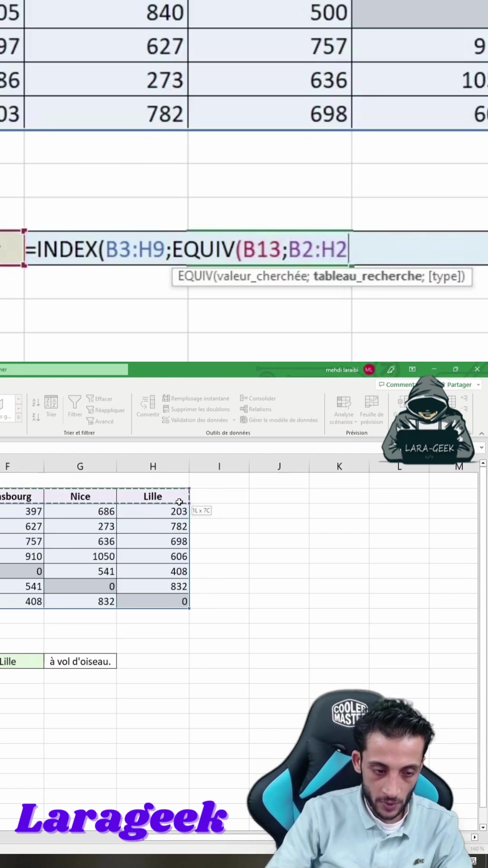The width and height of the screenshot is (488, 868).
Task: Select column F header
Action: click(22, 466)
